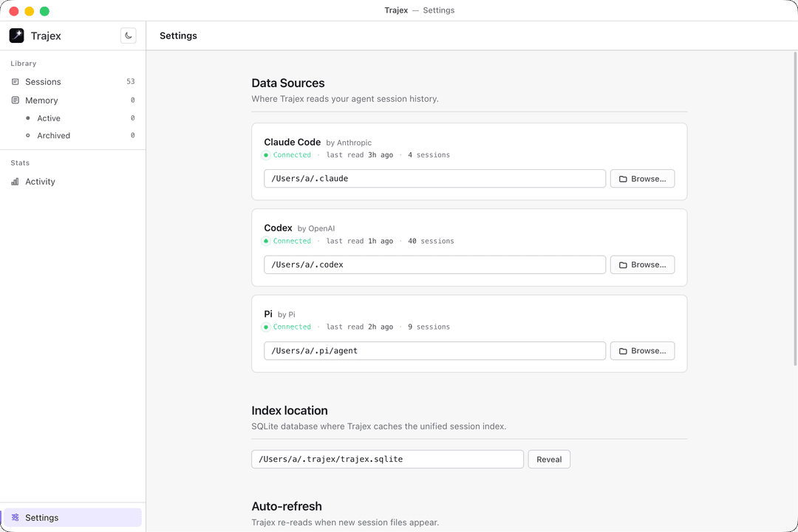The image size is (798, 532).
Task: Click the 'Index location' heading
Action: tap(290, 410)
